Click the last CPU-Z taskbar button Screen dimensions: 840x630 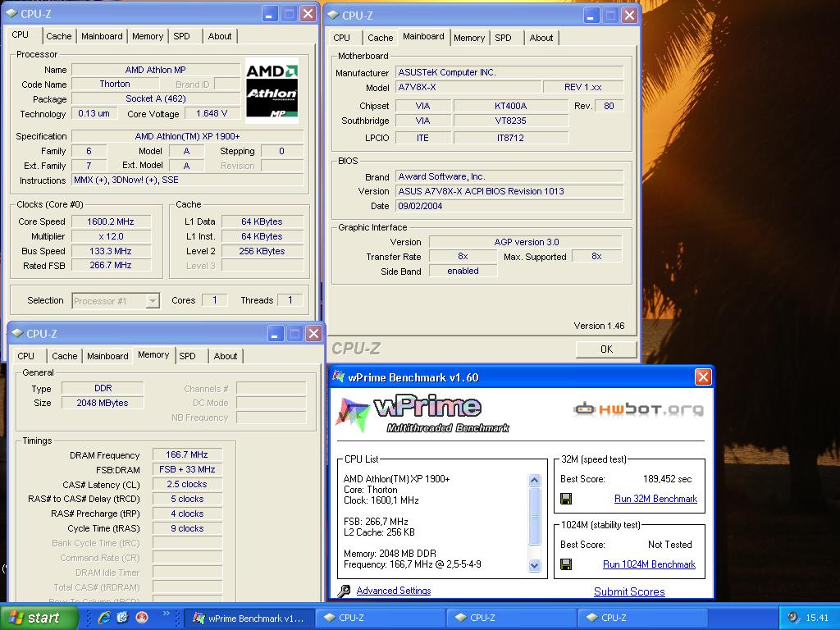coord(641,619)
